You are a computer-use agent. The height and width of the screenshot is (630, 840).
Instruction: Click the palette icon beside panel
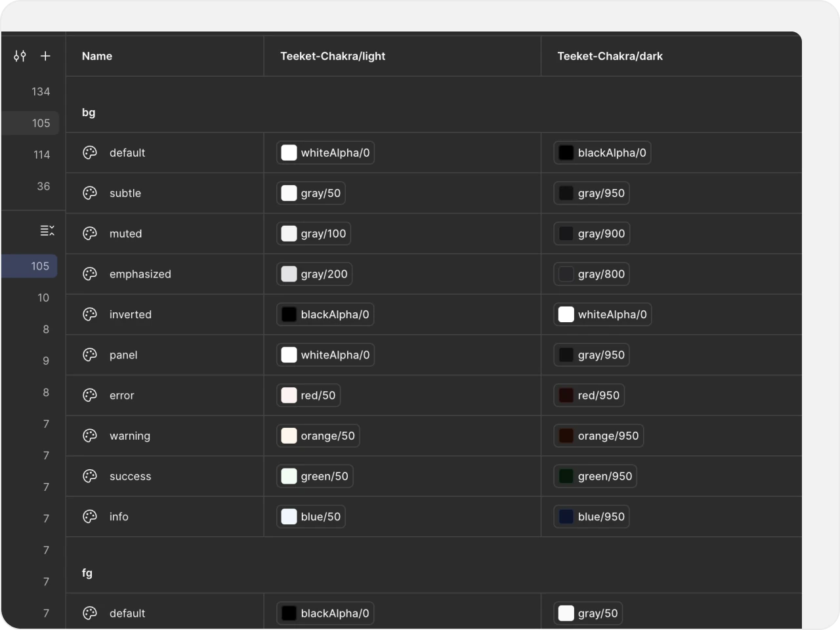coord(90,355)
